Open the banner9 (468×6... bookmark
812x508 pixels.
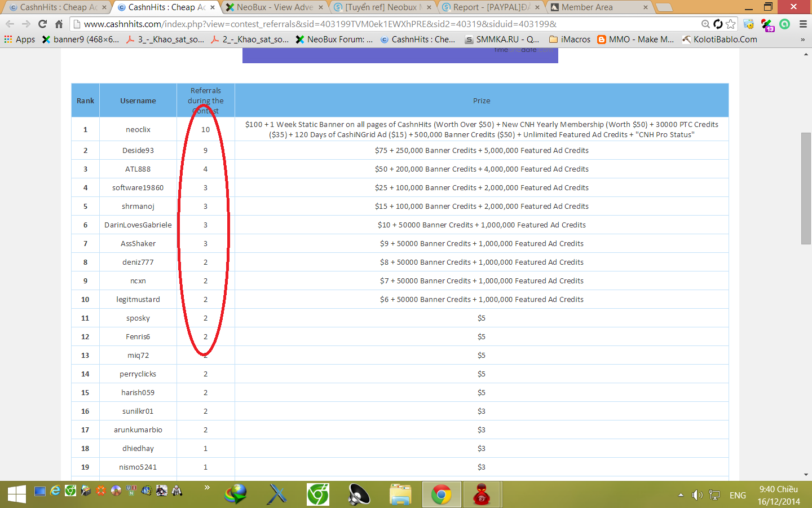pos(81,40)
